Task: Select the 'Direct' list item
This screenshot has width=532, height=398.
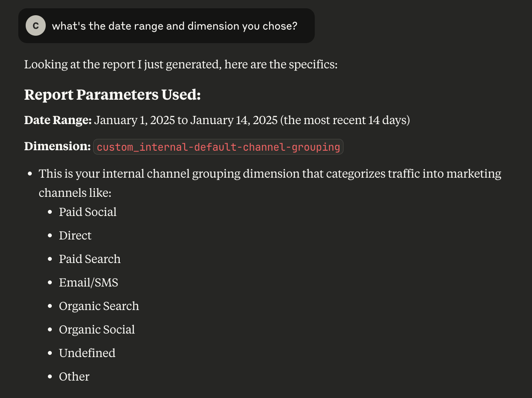Action: point(75,236)
